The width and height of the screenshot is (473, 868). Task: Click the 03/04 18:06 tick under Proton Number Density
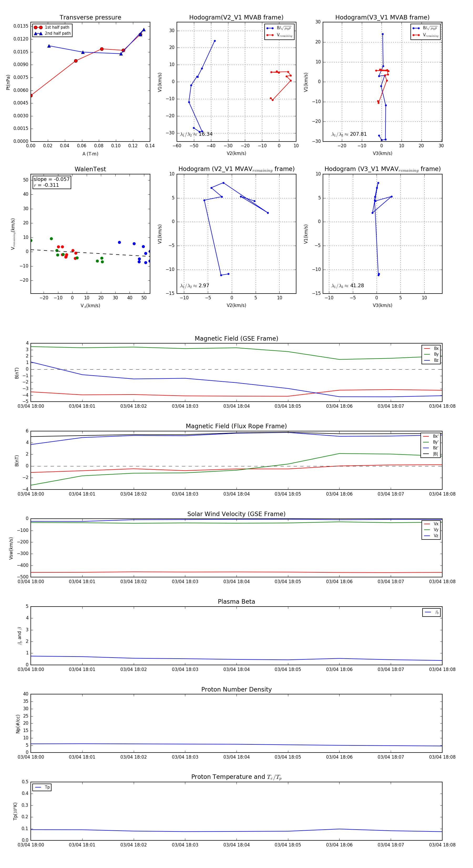click(x=339, y=757)
